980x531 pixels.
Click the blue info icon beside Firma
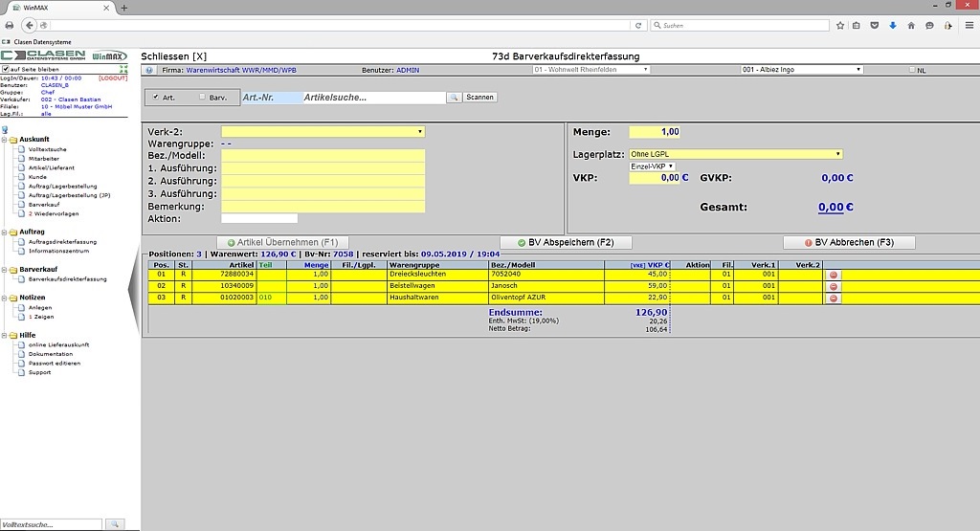(149, 70)
